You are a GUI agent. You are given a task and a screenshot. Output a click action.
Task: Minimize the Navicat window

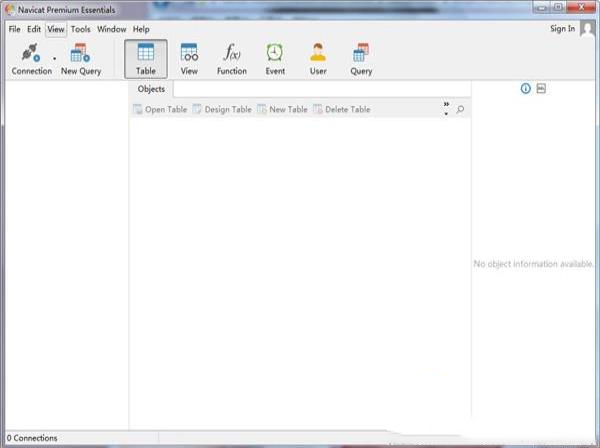pyautogui.click(x=541, y=8)
